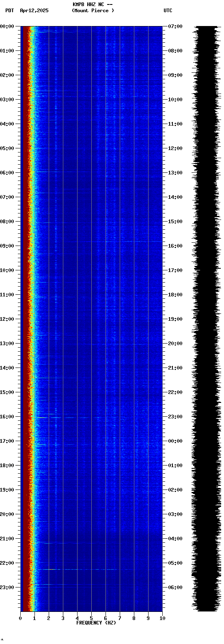The height and width of the screenshot is (644, 224).
Task: Click the station title KMPB HHZ NC --
Action: tap(93, 4)
